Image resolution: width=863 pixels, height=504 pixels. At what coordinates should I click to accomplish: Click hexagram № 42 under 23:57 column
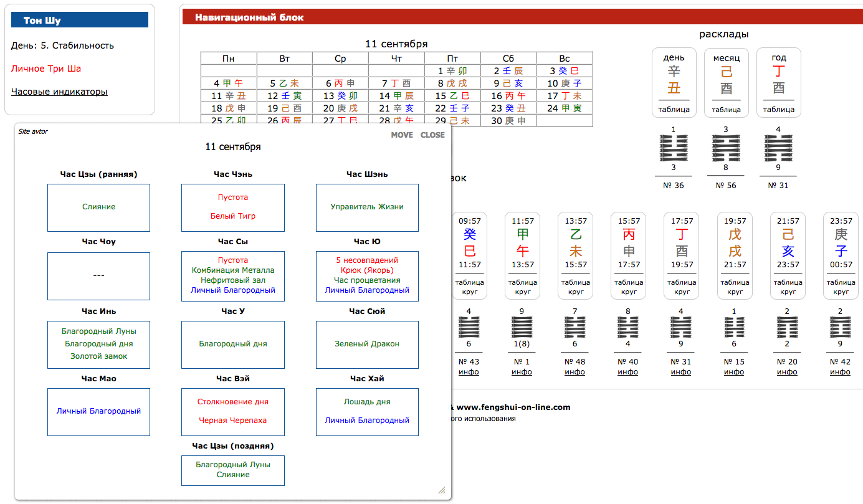click(841, 328)
